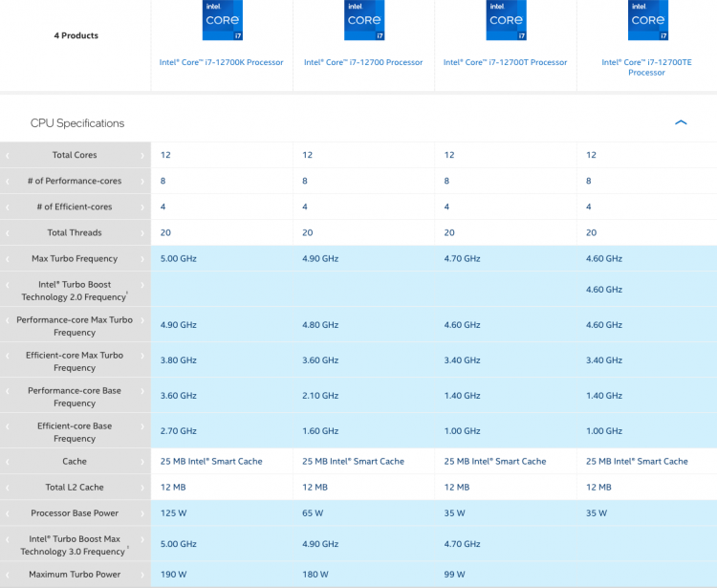Click the Intel Core i7-12700TE badge image
Viewport: 717px width, 588px height.
pyautogui.click(x=647, y=21)
